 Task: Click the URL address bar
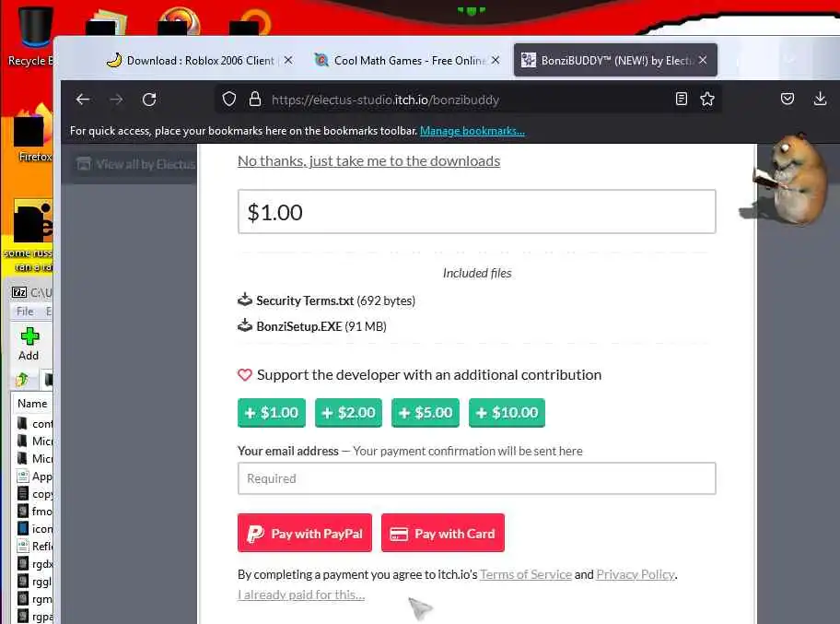click(469, 100)
